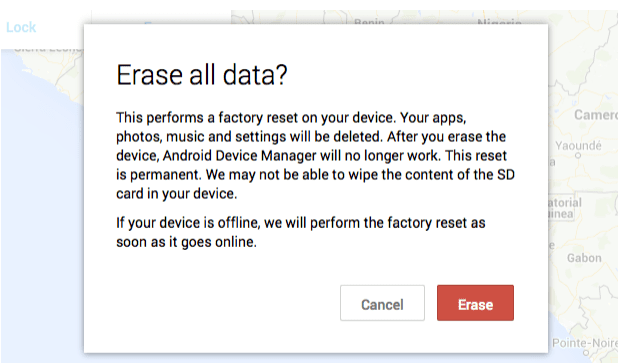Open the Lock option behind dialog
Image resolution: width=618 pixels, height=363 pixels.
(21, 27)
